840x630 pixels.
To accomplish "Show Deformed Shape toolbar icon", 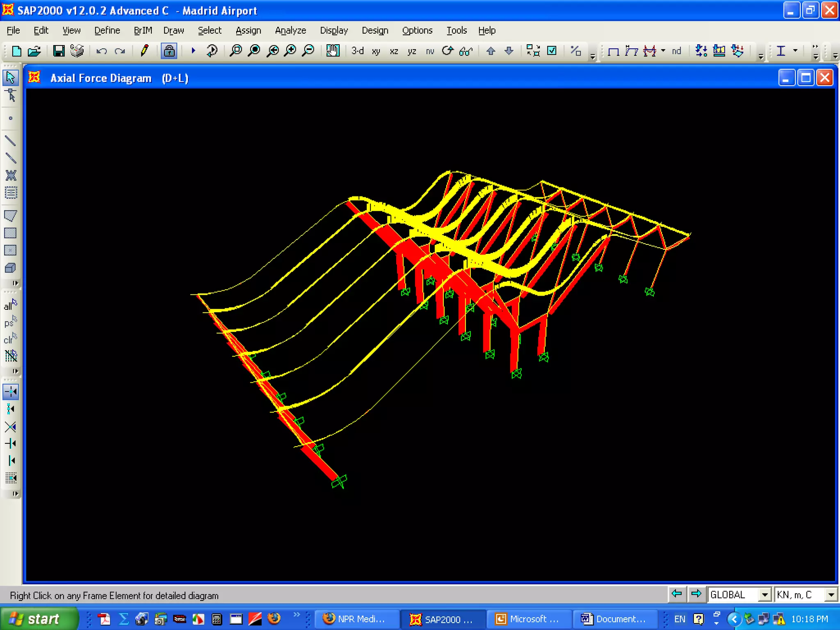I will tap(631, 51).
